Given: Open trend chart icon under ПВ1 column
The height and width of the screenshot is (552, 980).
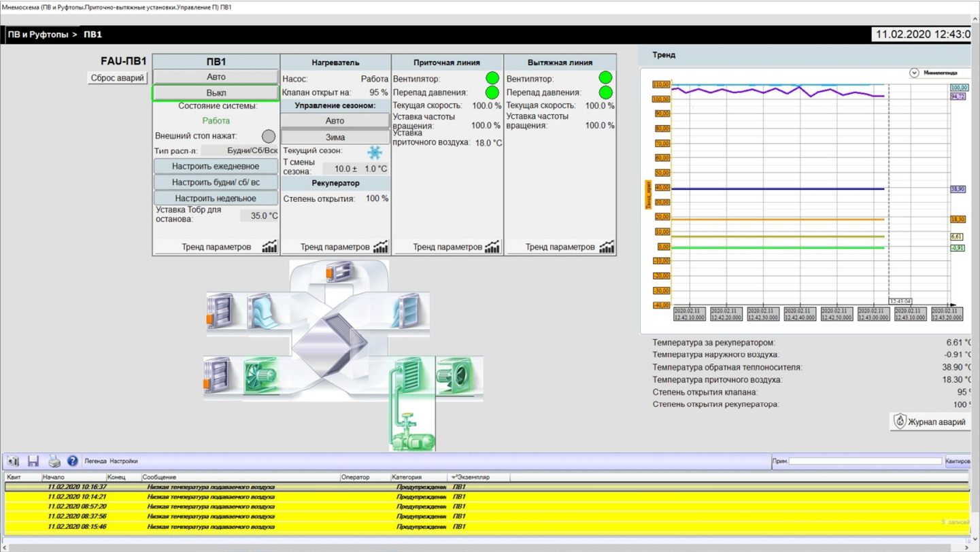Looking at the screenshot, I should pyautogui.click(x=269, y=247).
